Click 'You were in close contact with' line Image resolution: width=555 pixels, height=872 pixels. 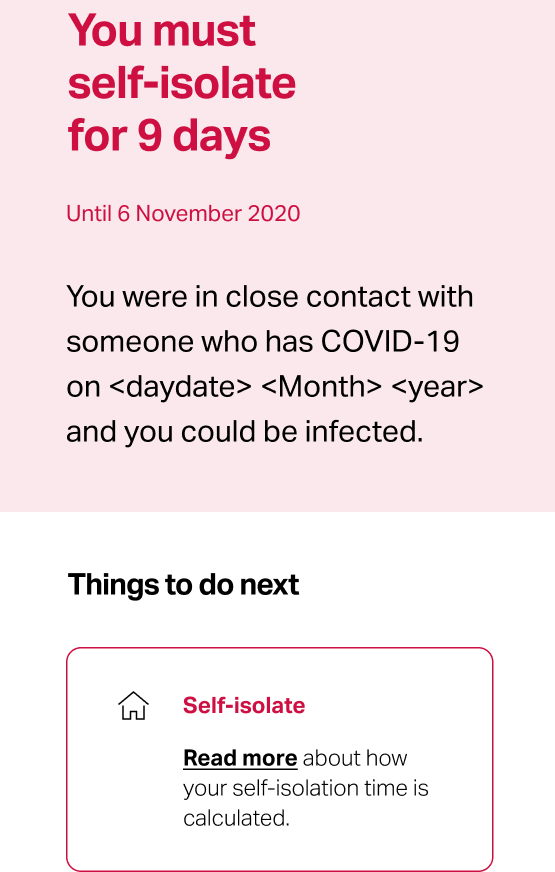[x=270, y=296]
